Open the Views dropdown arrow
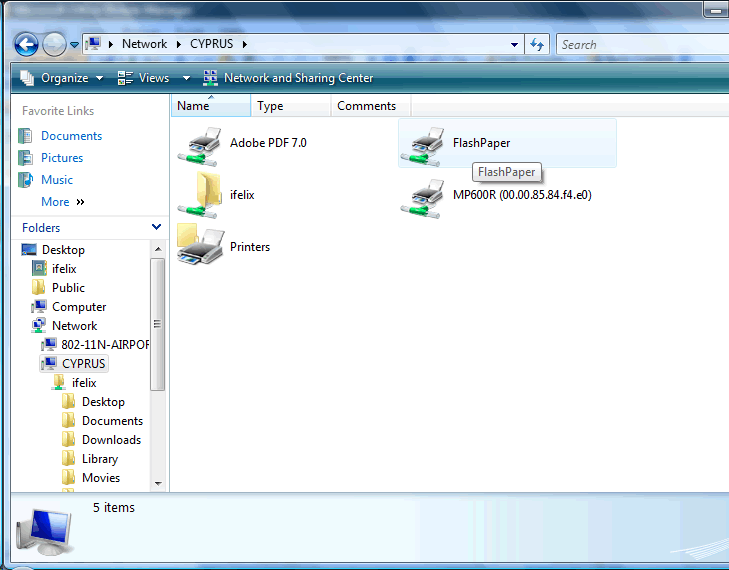Viewport: 729px width, 570px height. tap(186, 78)
